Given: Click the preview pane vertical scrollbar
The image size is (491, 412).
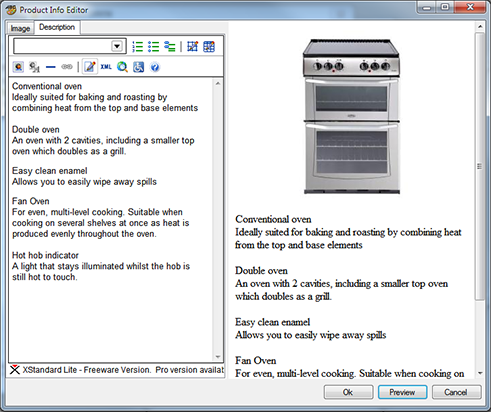Looking at the screenshot, I should point(480,200).
